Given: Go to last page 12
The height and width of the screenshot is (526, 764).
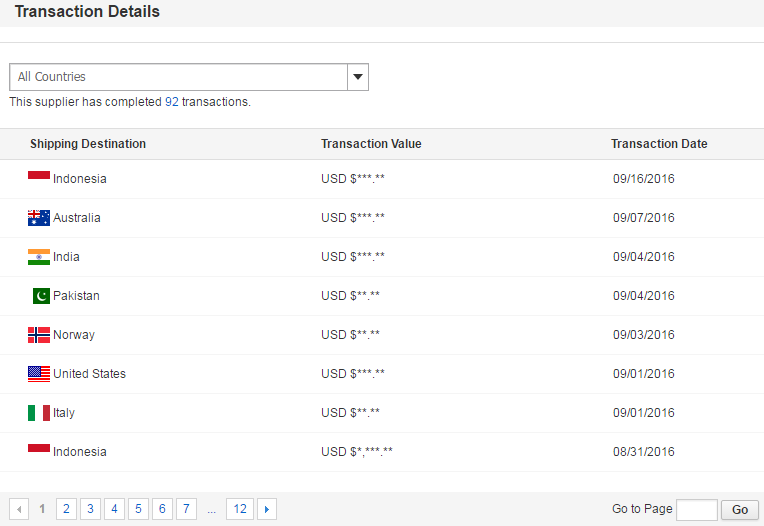Looking at the screenshot, I should 240,509.
